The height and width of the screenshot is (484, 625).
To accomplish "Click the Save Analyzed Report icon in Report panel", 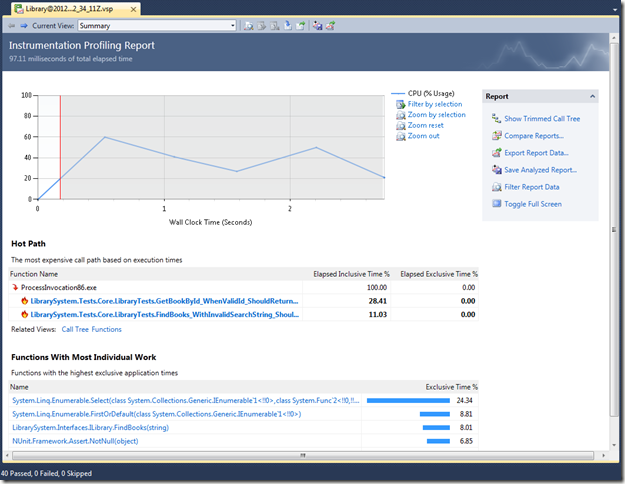I will coord(496,169).
